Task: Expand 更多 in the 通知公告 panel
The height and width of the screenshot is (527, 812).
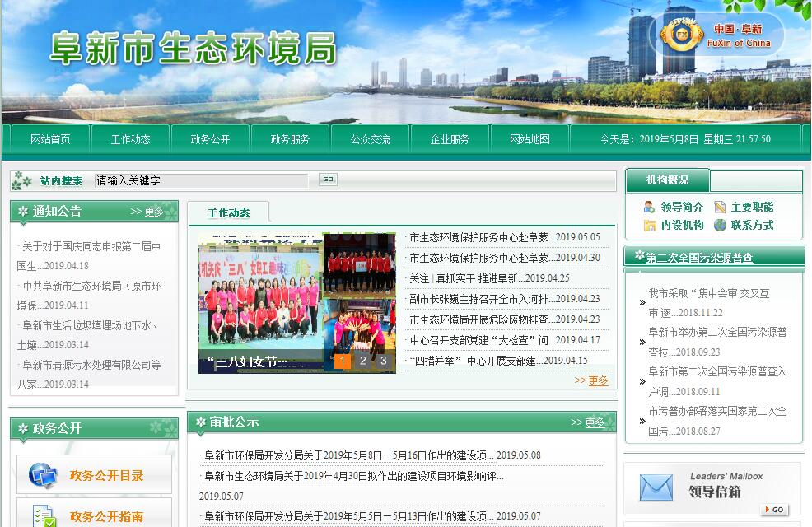Action: (x=154, y=212)
